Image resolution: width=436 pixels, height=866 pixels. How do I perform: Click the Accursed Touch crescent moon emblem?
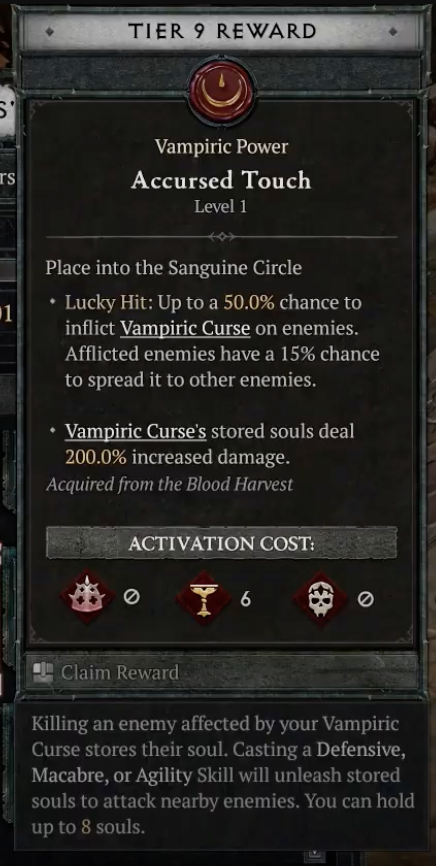point(221,91)
